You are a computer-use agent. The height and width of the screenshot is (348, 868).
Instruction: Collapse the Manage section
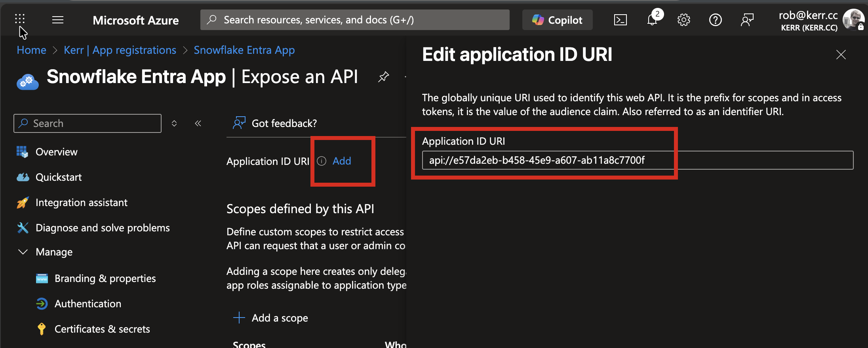tap(23, 252)
